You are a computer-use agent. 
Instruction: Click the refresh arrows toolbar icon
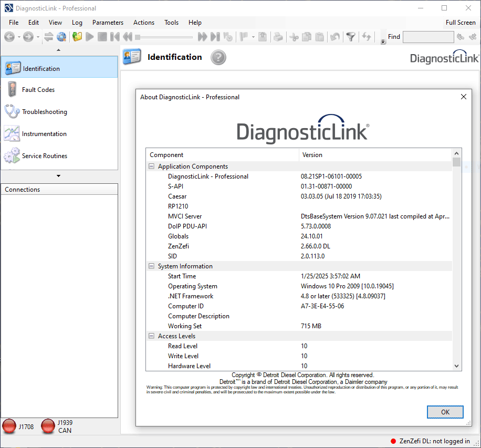(x=367, y=37)
